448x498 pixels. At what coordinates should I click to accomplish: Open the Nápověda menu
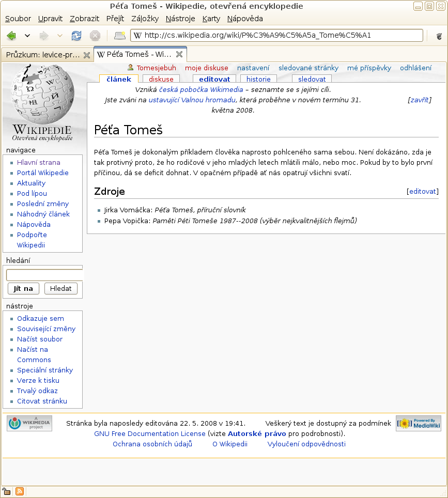[245, 19]
